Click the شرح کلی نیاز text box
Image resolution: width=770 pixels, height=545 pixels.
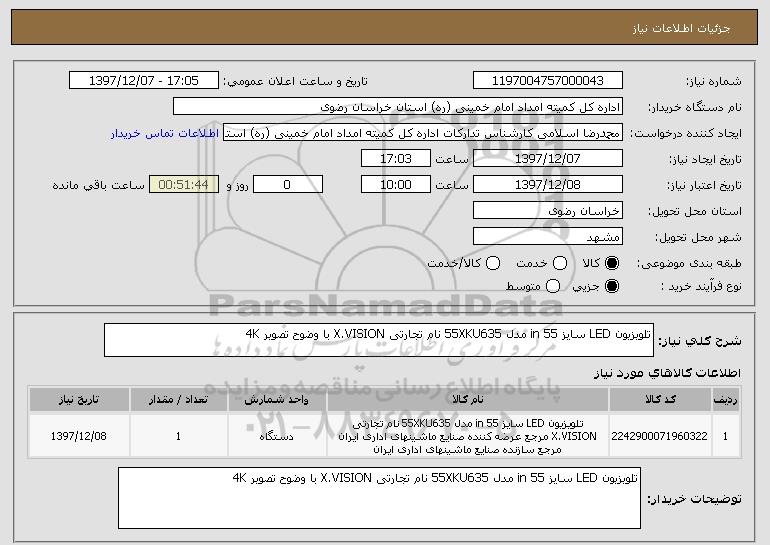[x=379, y=340]
